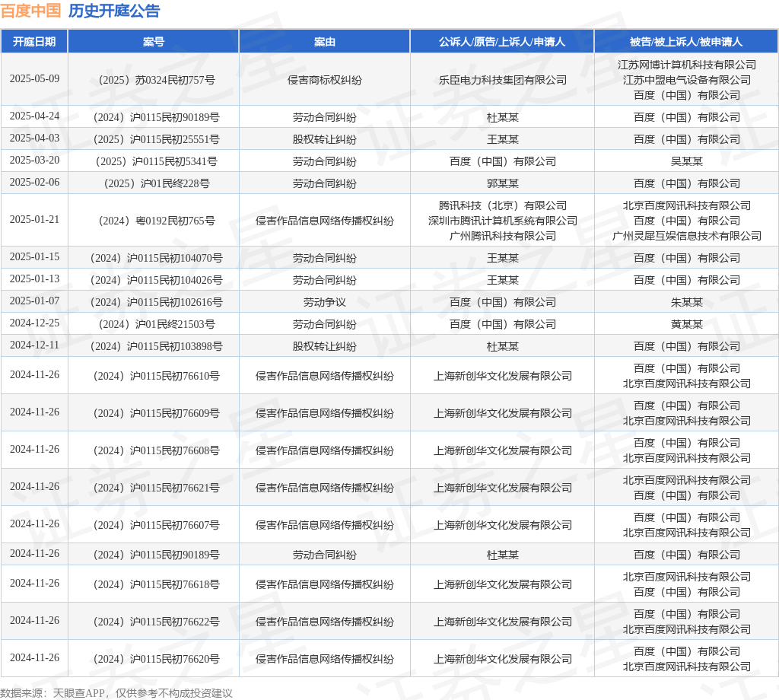Select the date 2025-02-06
Viewport: 779px width, 700px height.
point(35,183)
